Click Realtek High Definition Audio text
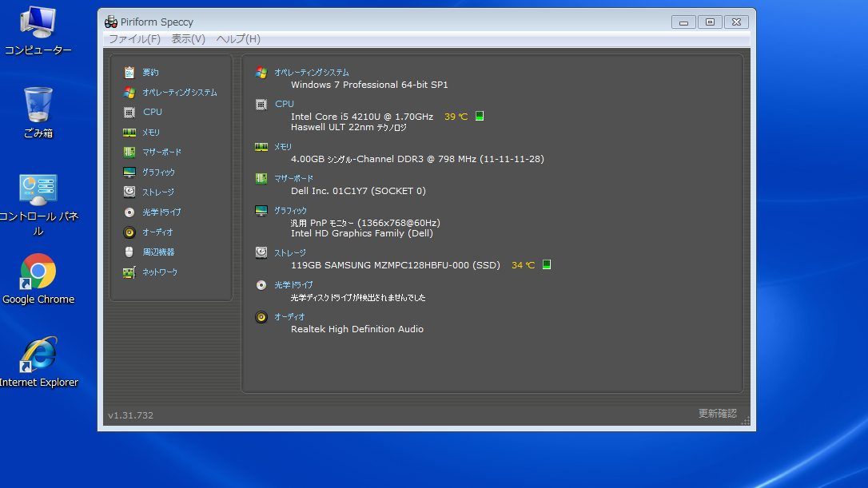Image resolution: width=868 pixels, height=488 pixels. pyautogui.click(x=357, y=329)
